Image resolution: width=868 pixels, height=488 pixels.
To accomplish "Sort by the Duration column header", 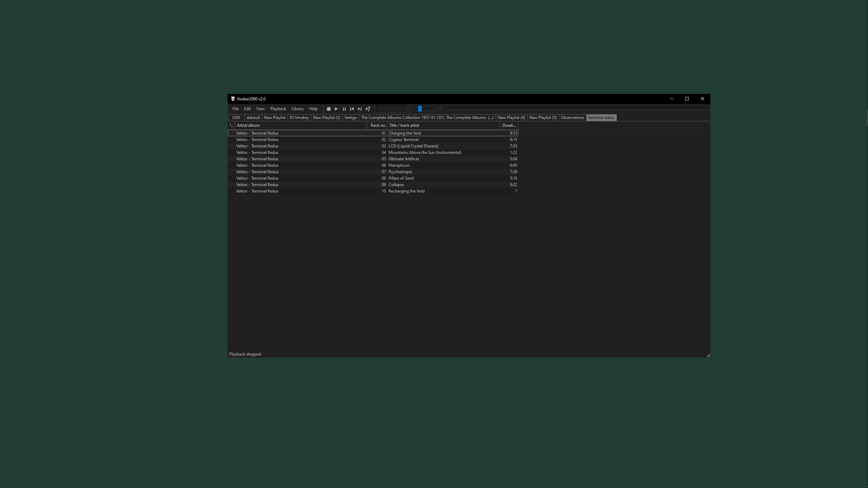I will [x=509, y=125].
